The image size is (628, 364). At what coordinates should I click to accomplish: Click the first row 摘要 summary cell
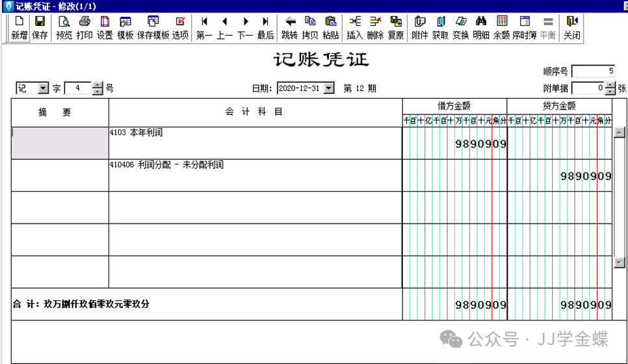pos(60,143)
